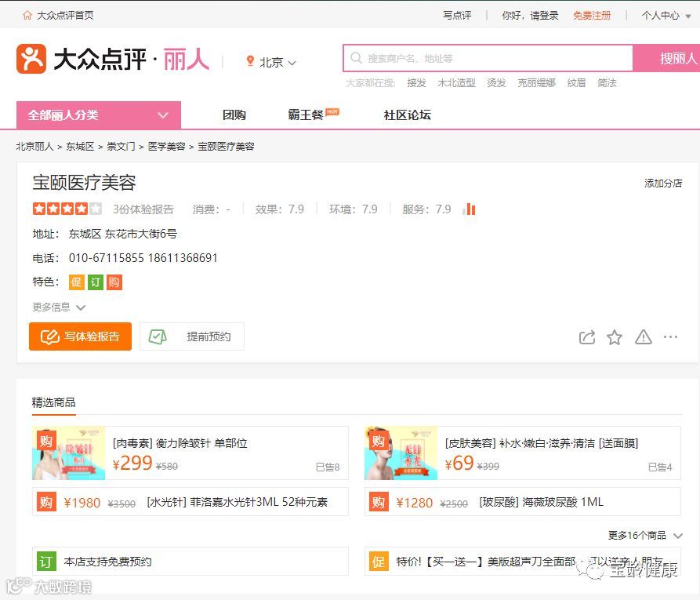Click the green 订 feature badge
The image size is (700, 600).
click(95, 282)
